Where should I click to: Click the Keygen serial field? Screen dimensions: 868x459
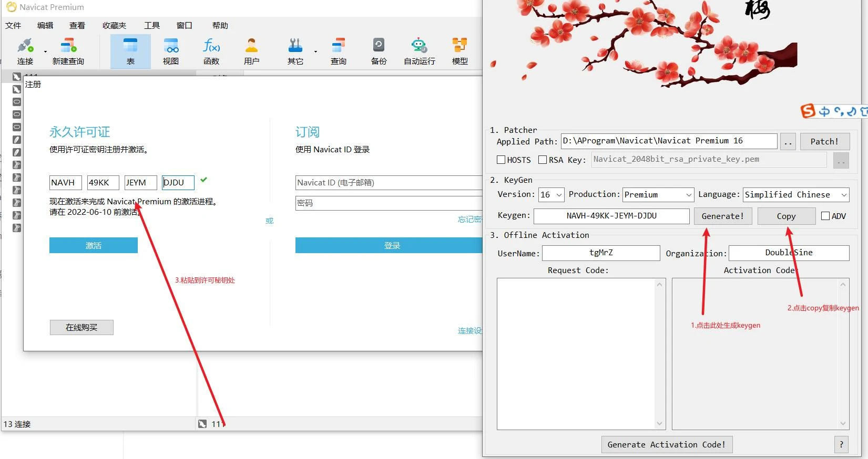tap(611, 216)
